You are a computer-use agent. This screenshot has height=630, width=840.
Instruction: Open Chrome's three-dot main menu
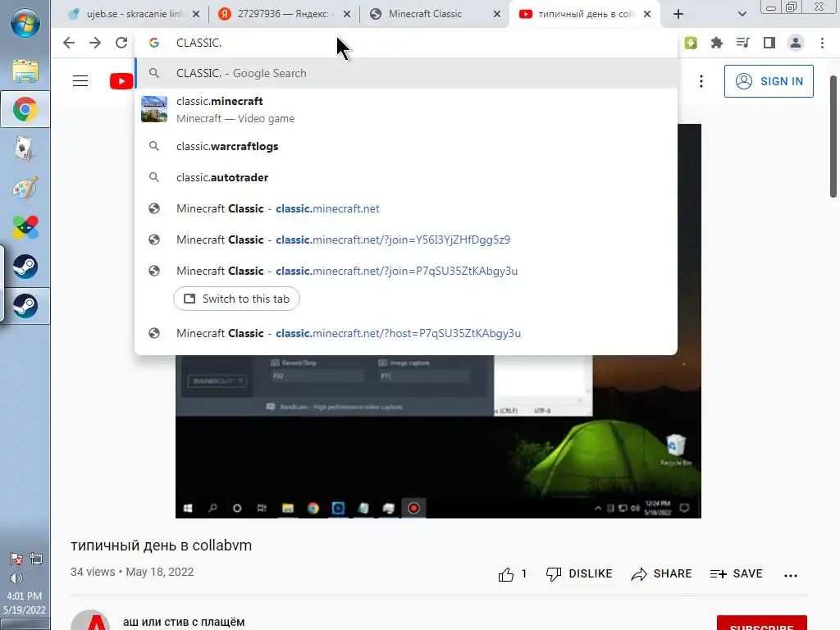pos(822,43)
